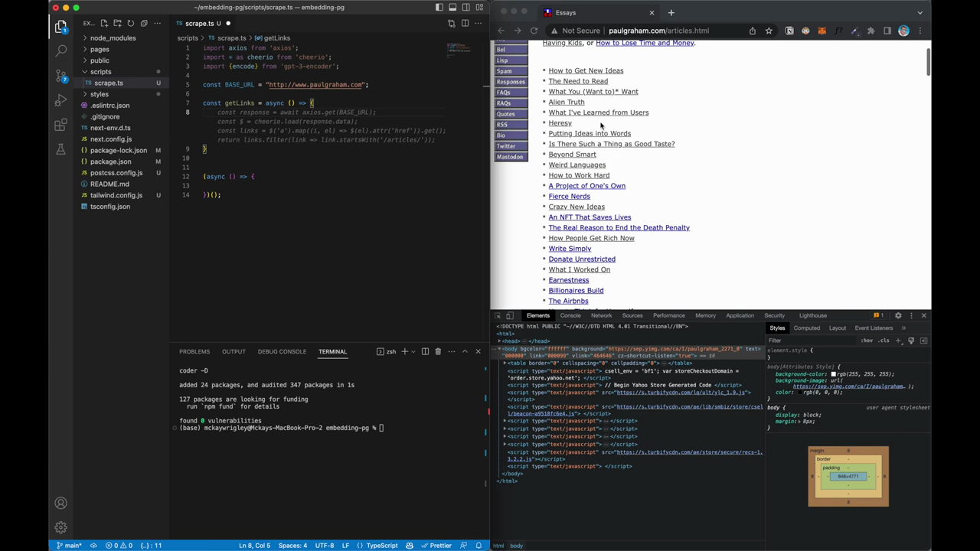Expand the public folder
This screenshot has height=551, width=980.
tap(100, 60)
